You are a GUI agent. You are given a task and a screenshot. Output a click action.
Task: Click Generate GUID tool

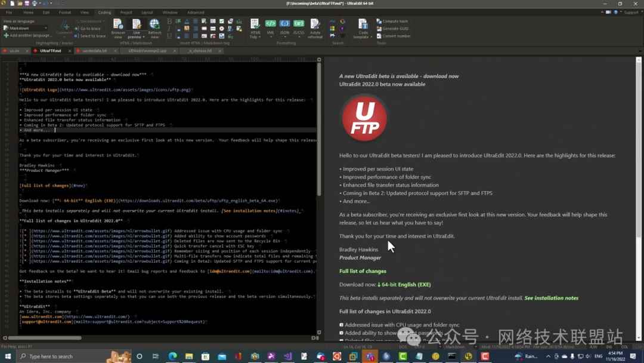pos(395,29)
